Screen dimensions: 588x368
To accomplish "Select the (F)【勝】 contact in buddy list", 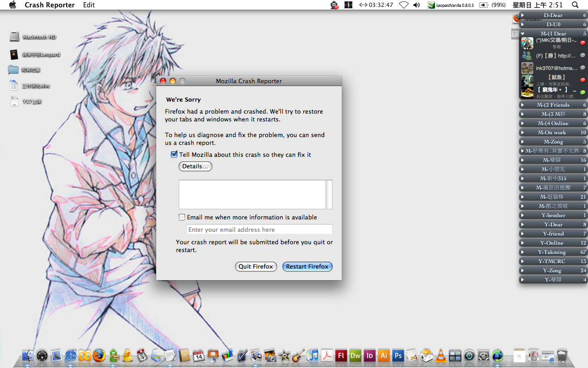I will point(554,56).
